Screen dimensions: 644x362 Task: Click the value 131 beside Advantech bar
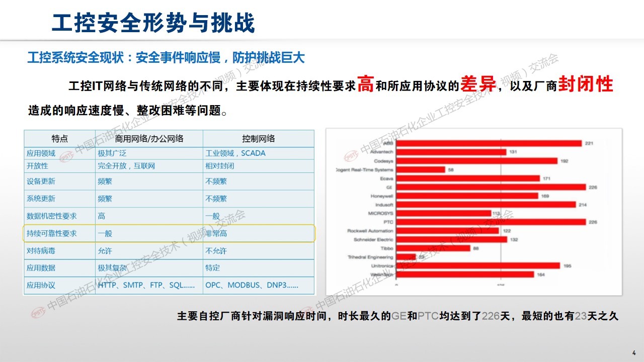[513, 152]
